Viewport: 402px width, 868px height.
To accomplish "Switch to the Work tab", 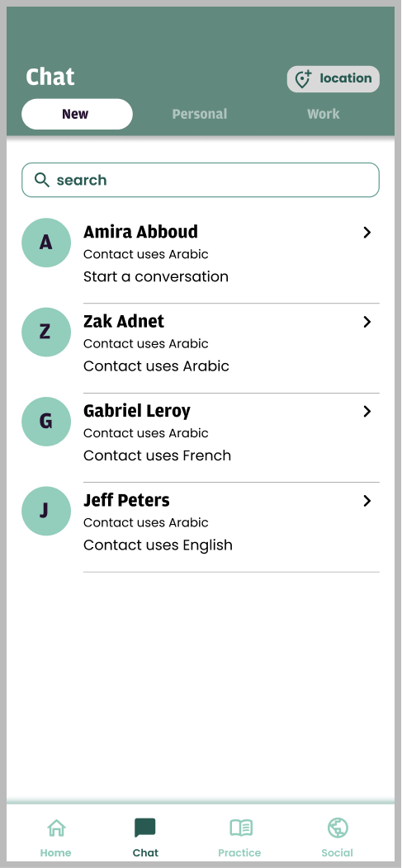I will point(324,114).
